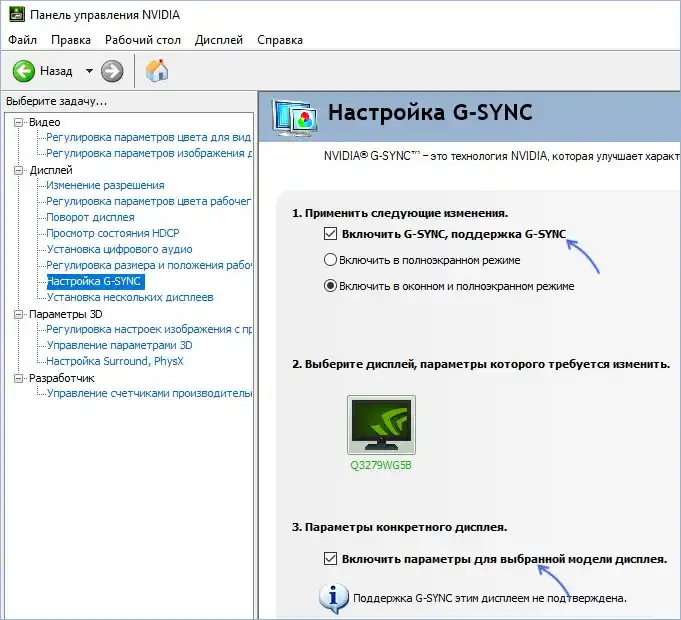This screenshot has width=681, height=620.
Task: Go to 'Изменение разрешения' task
Action: [x=106, y=185]
